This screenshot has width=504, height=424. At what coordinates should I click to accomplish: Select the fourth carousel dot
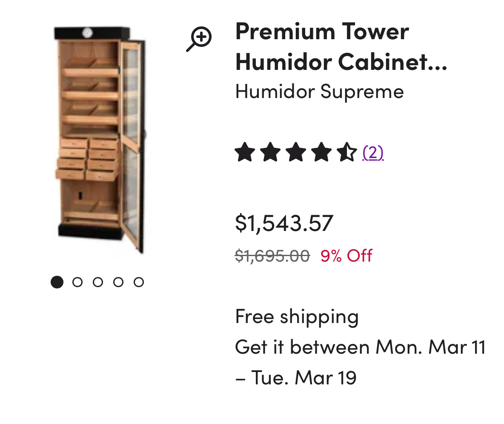(x=118, y=282)
